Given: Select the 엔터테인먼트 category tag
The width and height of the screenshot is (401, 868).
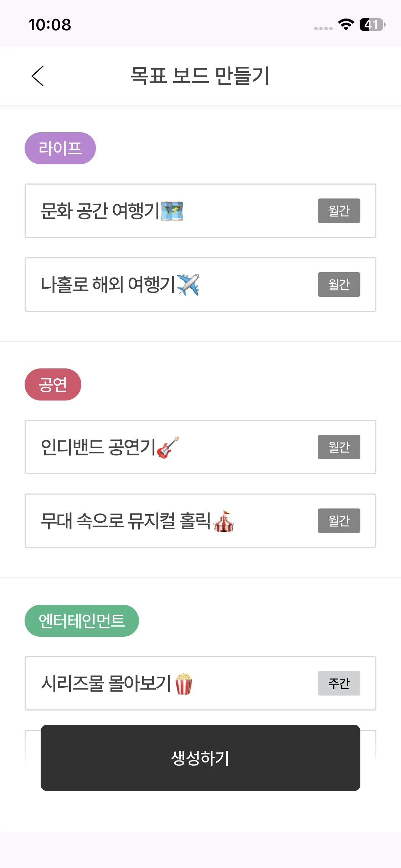Looking at the screenshot, I should 82,621.
